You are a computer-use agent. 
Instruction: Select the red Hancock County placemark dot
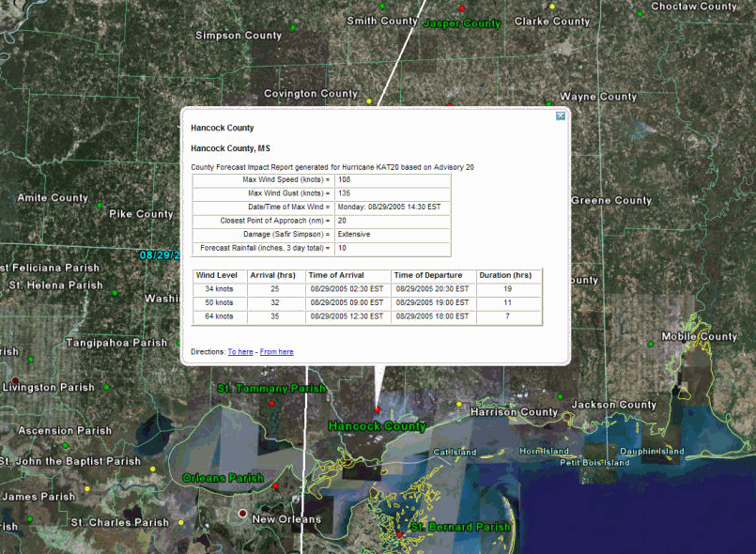coord(378,409)
